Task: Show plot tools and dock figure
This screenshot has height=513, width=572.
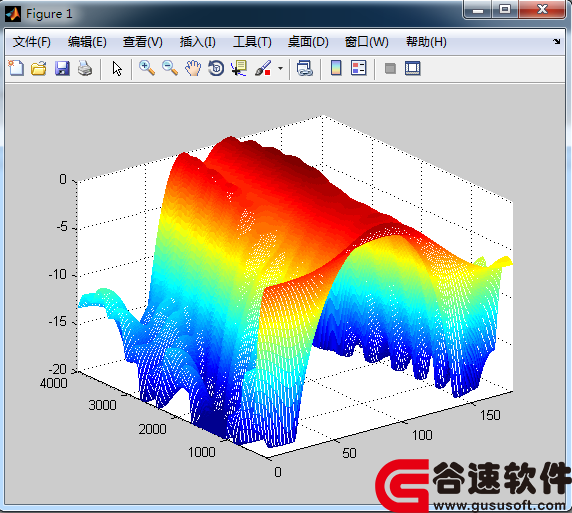Action: pyautogui.click(x=413, y=68)
